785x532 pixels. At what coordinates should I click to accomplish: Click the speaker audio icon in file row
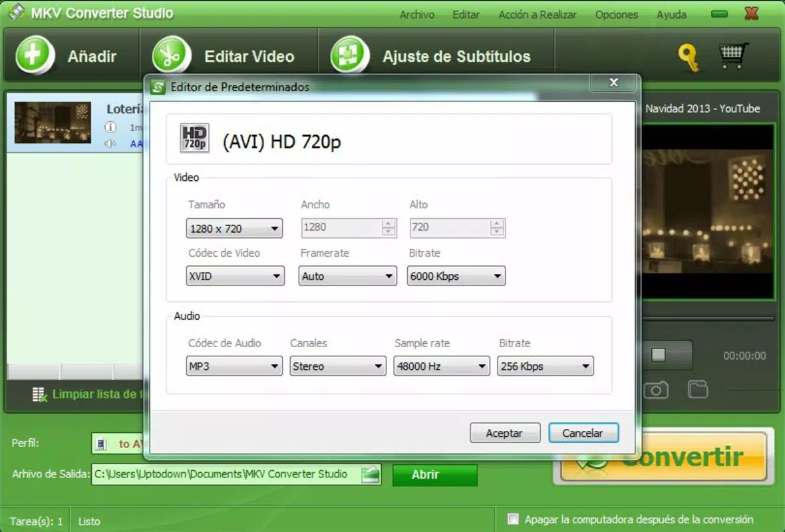click(x=110, y=144)
